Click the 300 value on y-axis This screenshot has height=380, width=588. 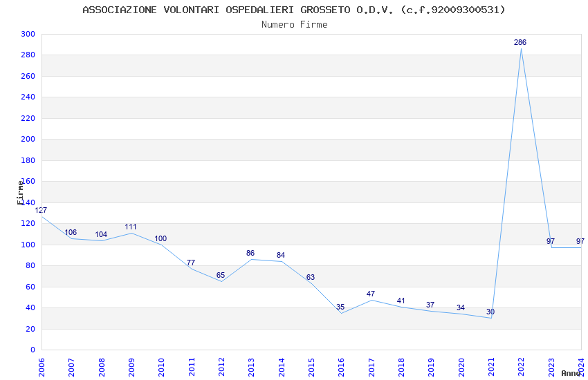pos(28,34)
